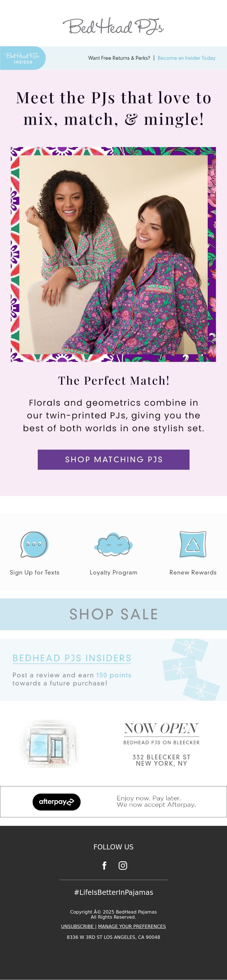227x980 pixels.
Task: Click the BedHead PJs header logo
Action: pos(113,26)
